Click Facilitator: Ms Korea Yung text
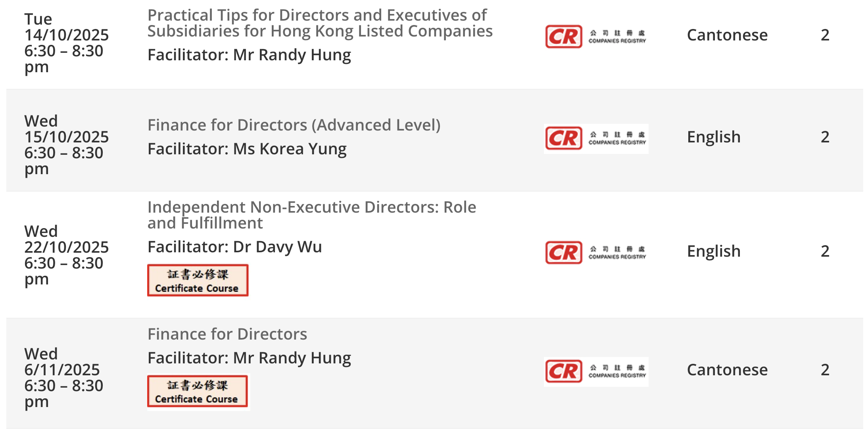Image resolution: width=868 pixels, height=434 pixels. click(247, 149)
